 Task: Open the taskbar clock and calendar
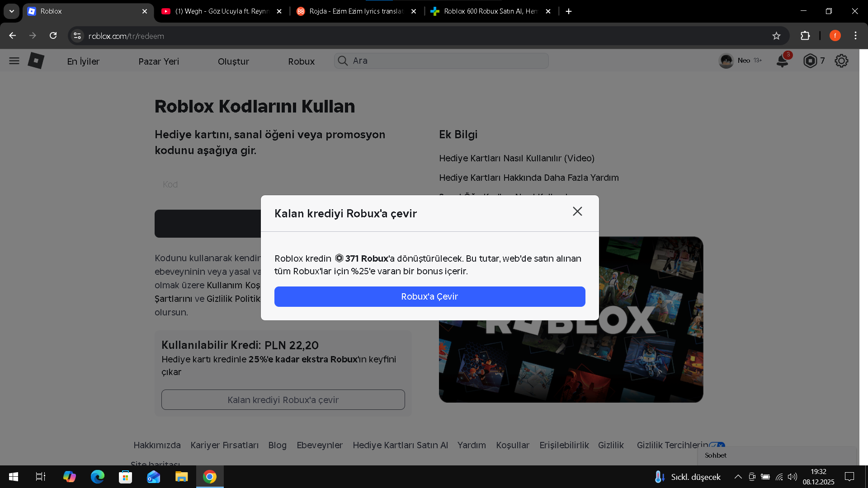coord(818,477)
